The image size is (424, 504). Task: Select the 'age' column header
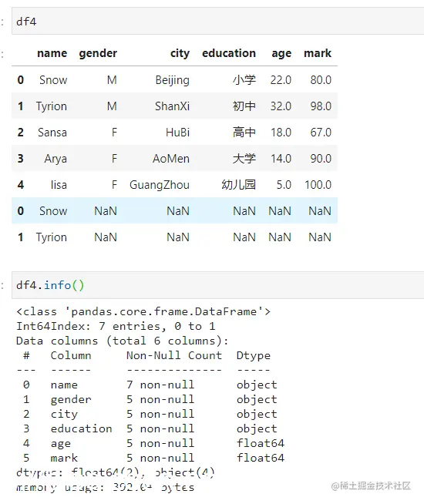pyautogui.click(x=281, y=53)
